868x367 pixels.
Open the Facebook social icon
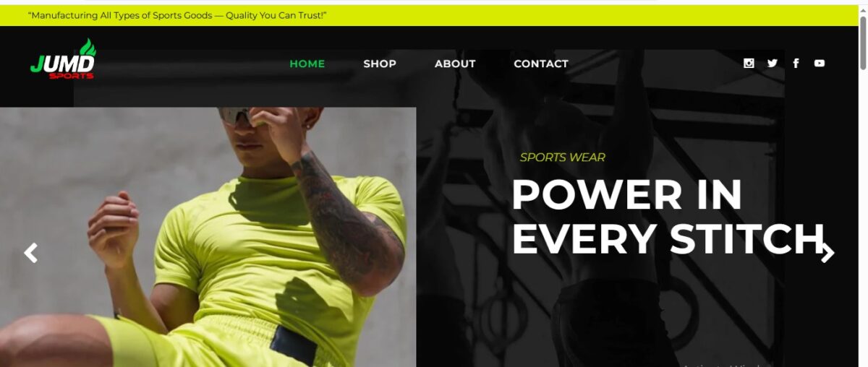[x=796, y=64]
